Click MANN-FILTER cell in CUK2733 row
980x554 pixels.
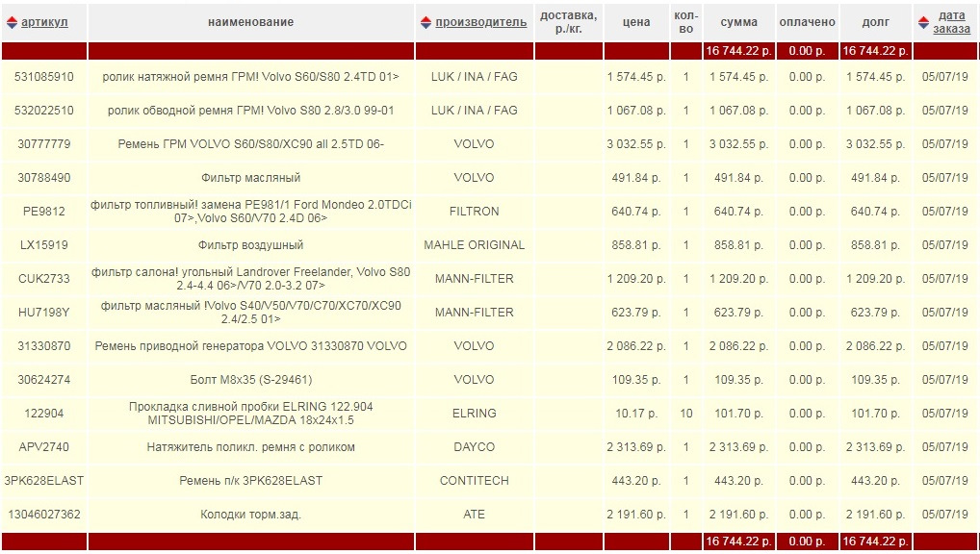pos(475,279)
